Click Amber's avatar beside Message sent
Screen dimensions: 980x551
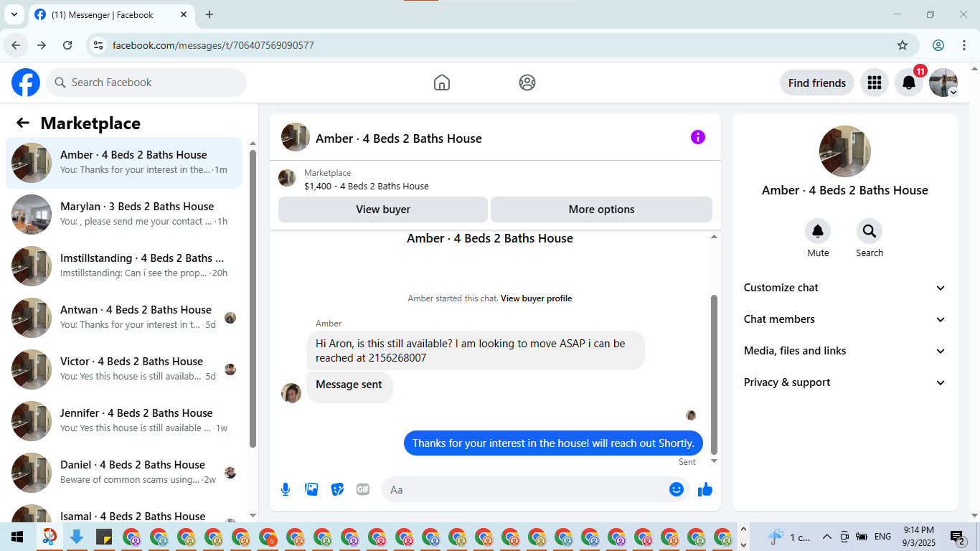point(291,392)
